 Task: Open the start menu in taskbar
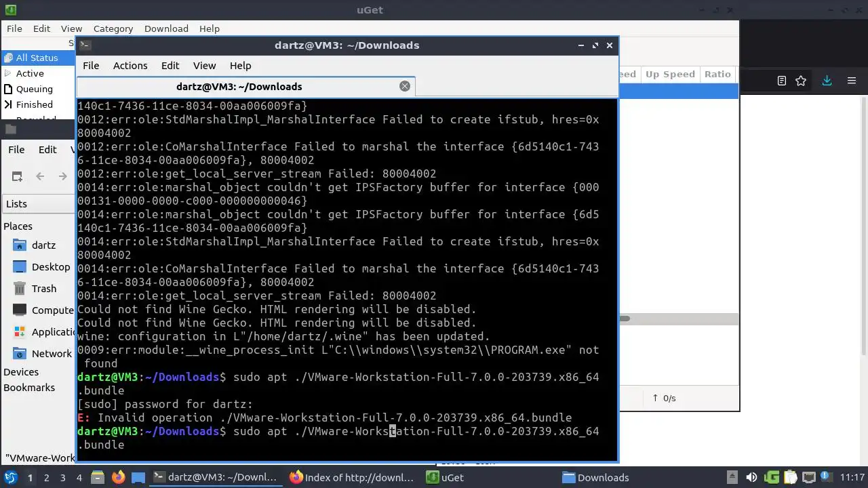pyautogui.click(x=10, y=477)
